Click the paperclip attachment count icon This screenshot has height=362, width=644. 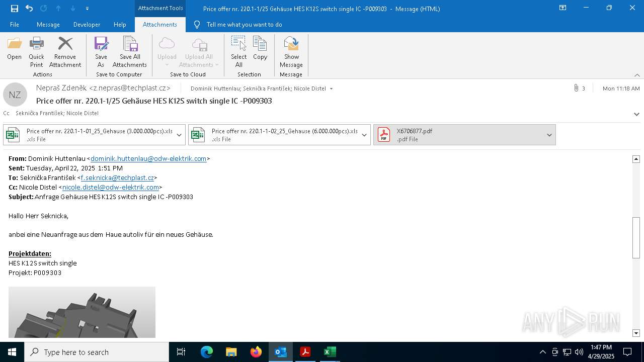click(576, 88)
